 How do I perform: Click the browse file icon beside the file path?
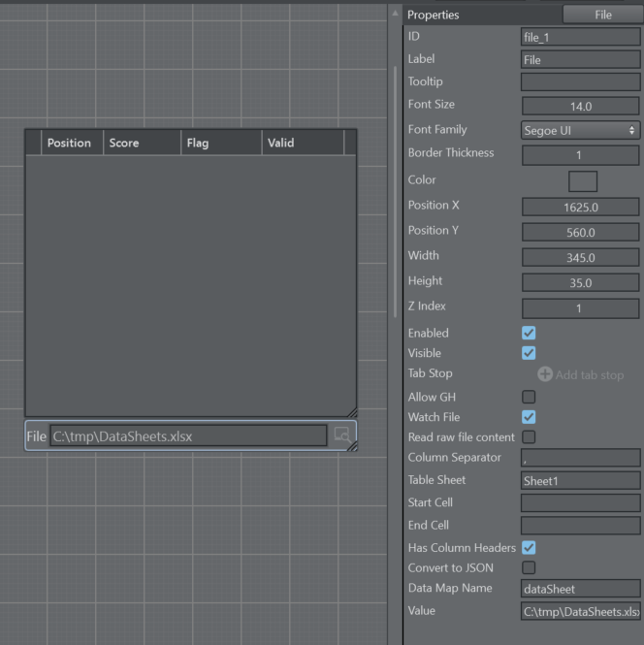point(340,435)
